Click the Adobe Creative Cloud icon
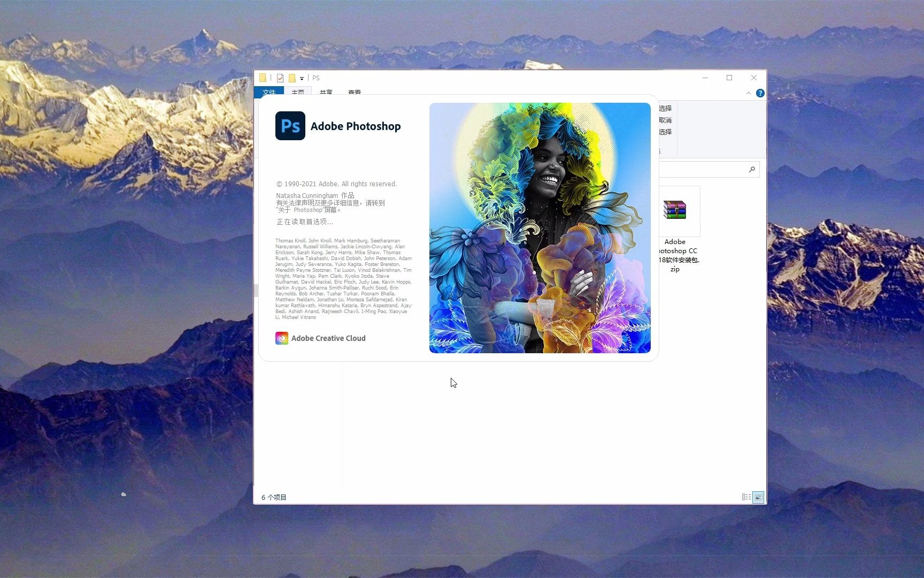Viewport: 924px width, 578px height. coord(282,338)
